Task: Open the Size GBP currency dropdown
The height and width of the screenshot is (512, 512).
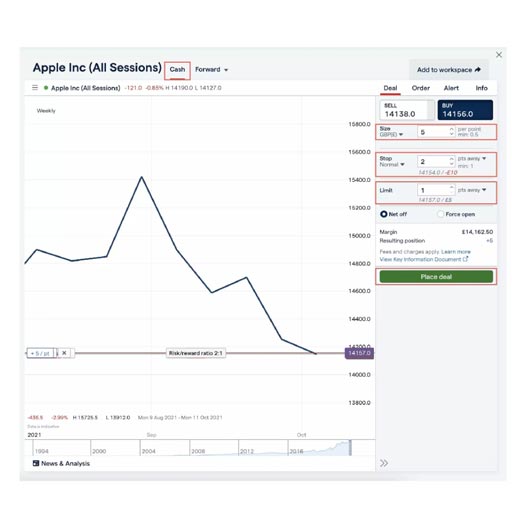Action: 391,134
